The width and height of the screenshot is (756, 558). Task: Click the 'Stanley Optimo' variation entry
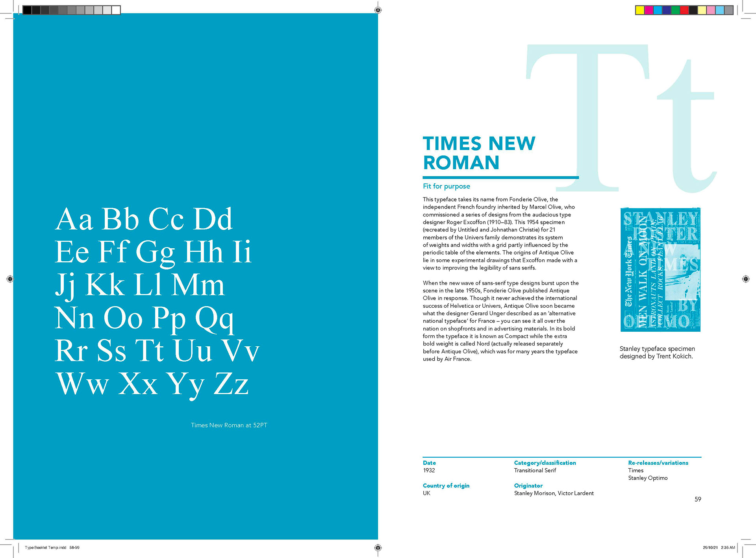click(x=648, y=478)
